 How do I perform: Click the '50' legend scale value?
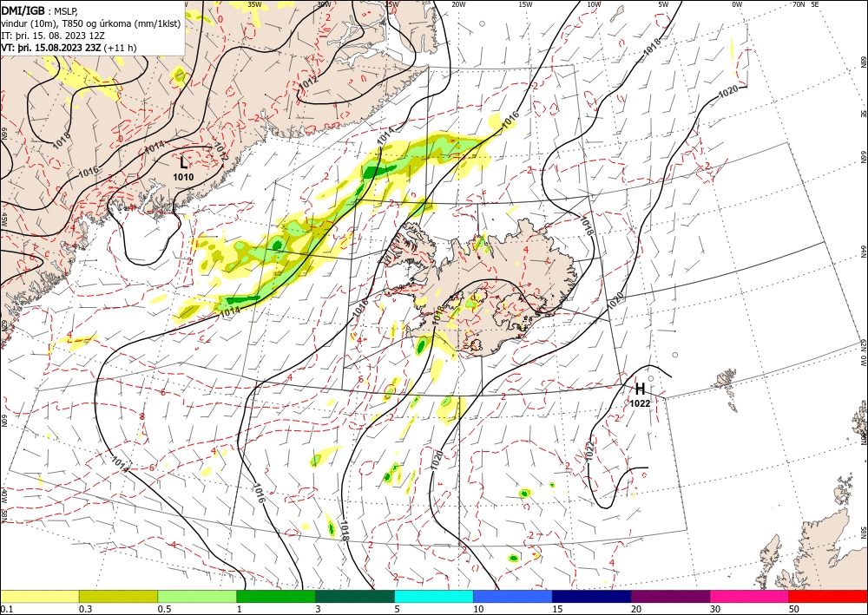point(793,609)
